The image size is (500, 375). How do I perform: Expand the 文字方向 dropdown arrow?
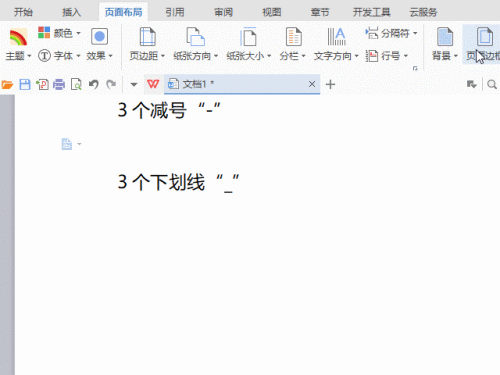(356, 56)
